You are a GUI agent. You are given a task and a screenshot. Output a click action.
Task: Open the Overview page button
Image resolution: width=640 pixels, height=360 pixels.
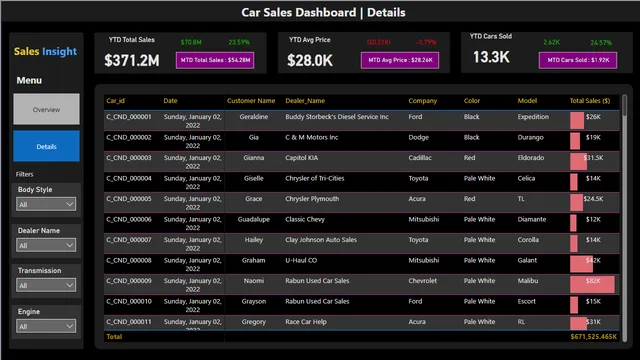47,109
